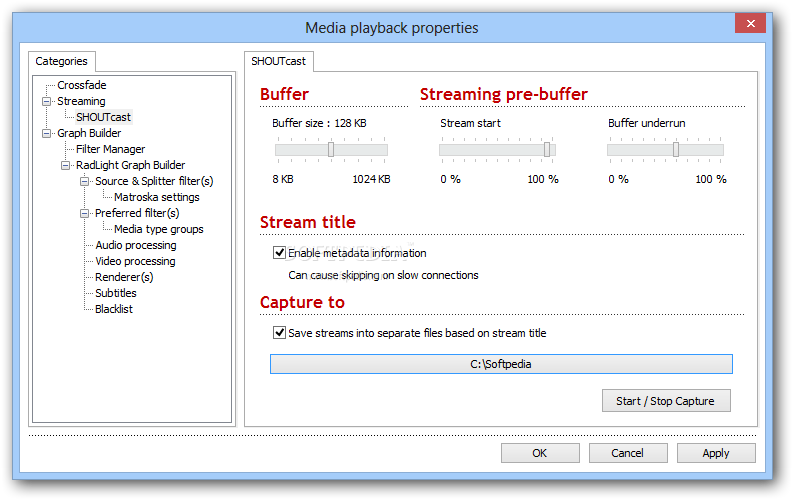
Task: Select RadLight Graph Builder item
Action: (x=130, y=165)
